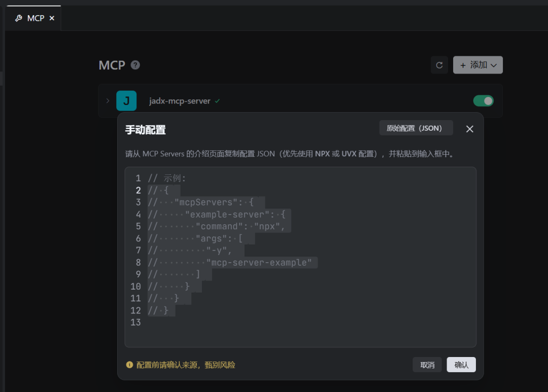Click the 原始配置 (JSON) button
This screenshot has width=548, height=392.
[x=416, y=128]
